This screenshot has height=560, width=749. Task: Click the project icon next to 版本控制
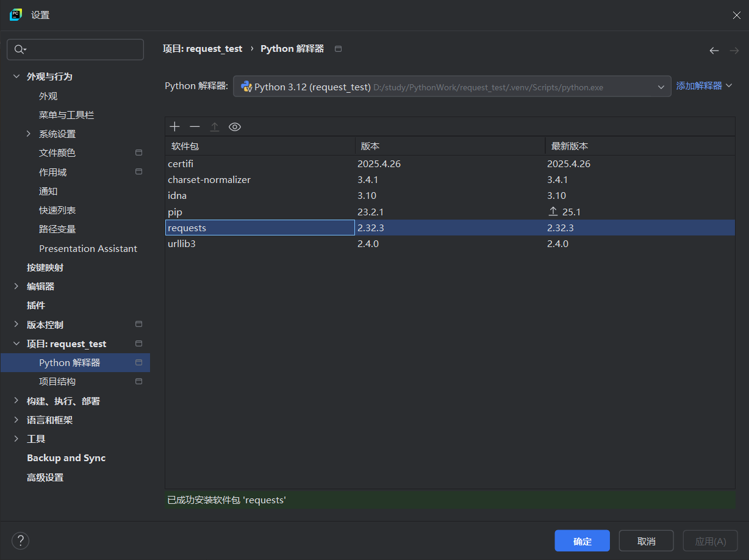click(x=138, y=325)
